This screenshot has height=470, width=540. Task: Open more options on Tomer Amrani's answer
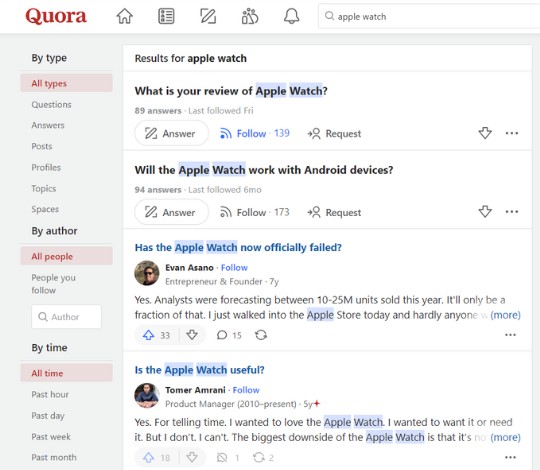tap(510, 457)
